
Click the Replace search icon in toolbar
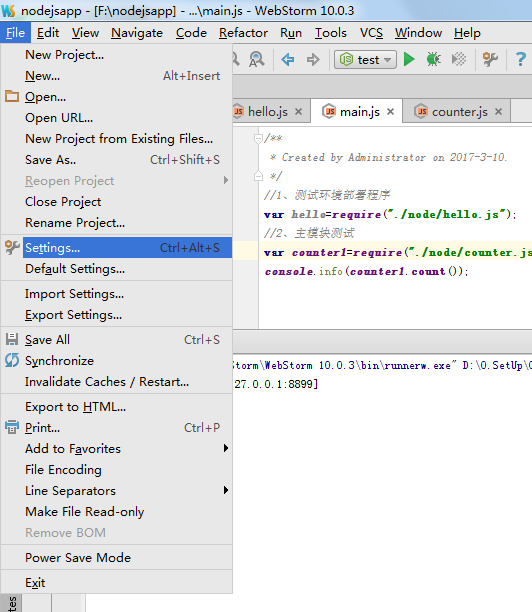coord(256,59)
